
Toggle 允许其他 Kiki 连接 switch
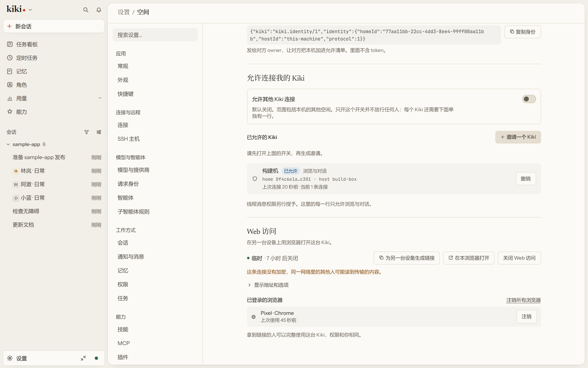click(529, 99)
